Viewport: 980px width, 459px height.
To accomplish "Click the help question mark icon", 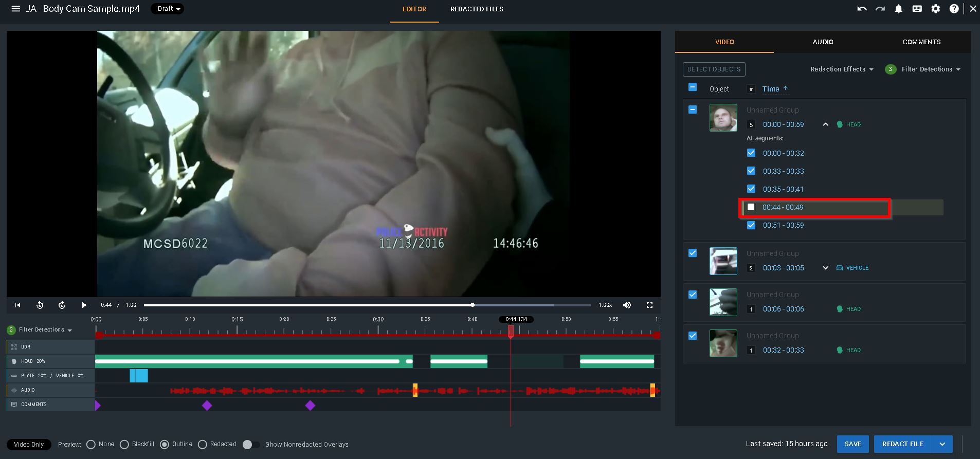I will tap(954, 9).
